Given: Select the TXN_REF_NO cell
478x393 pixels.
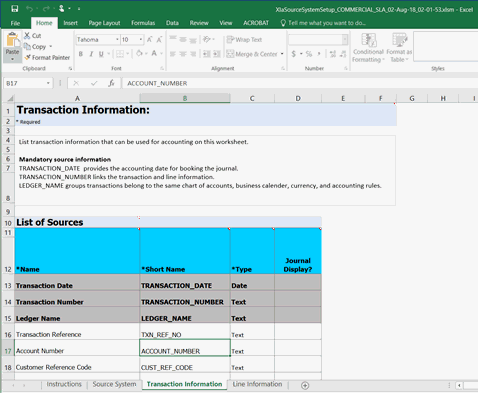Looking at the screenshot, I should 185,331.
